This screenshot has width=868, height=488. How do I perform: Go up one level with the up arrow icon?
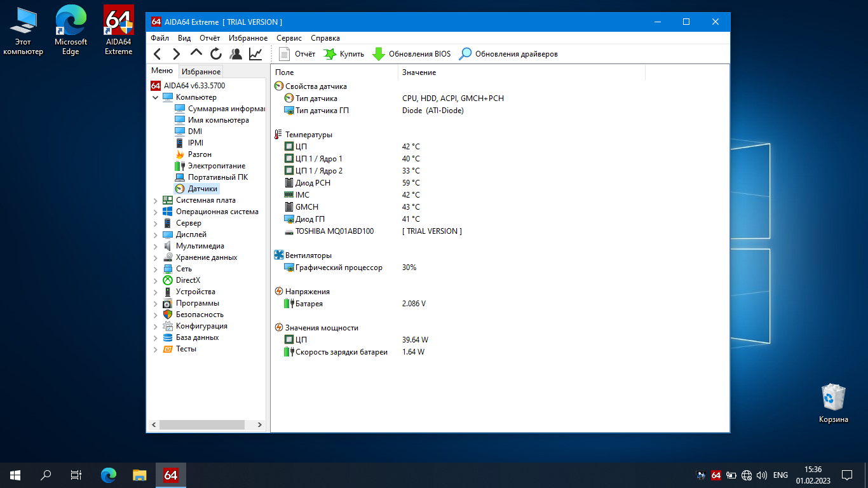[x=196, y=54]
